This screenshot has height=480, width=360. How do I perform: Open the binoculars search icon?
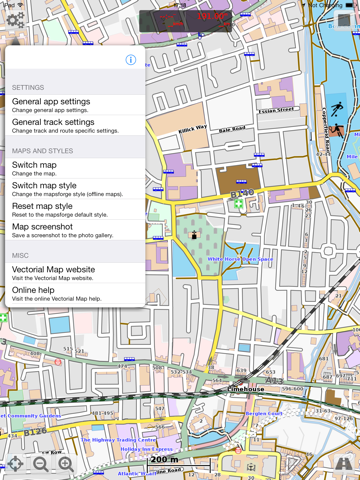344,464
